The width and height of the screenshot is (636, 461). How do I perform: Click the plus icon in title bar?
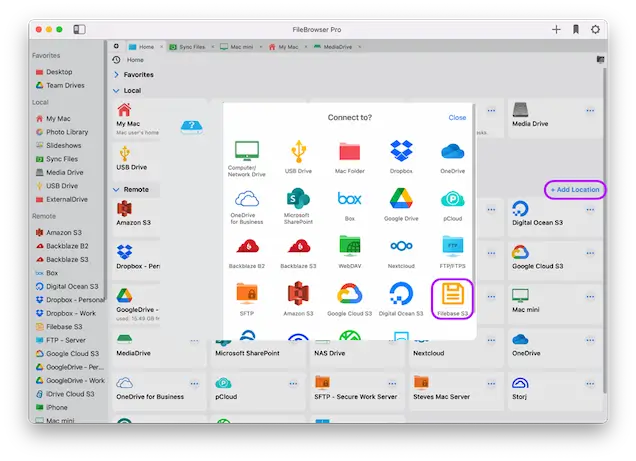coord(556,29)
